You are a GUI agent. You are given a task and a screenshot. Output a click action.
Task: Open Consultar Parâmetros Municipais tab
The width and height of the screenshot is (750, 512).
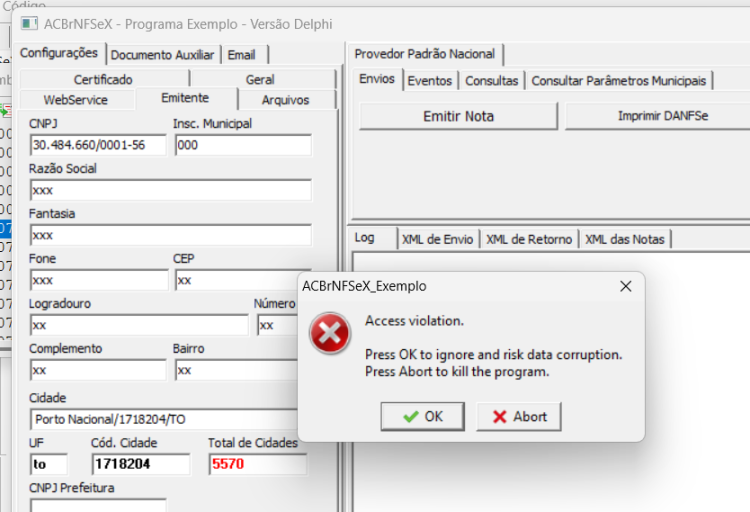(618, 80)
